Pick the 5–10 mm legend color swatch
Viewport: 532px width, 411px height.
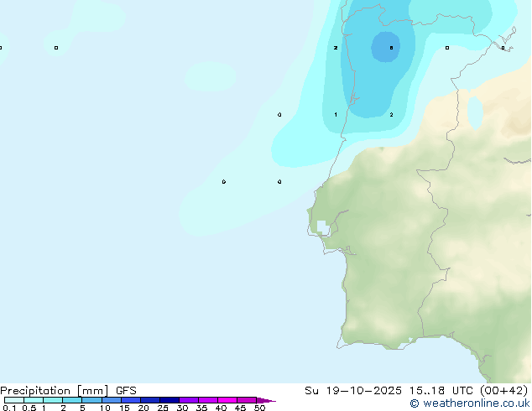click(x=91, y=400)
